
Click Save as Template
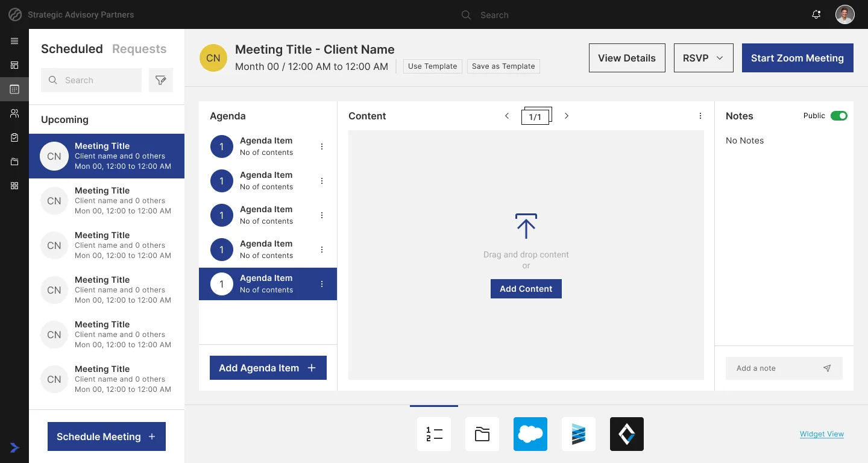pos(503,66)
